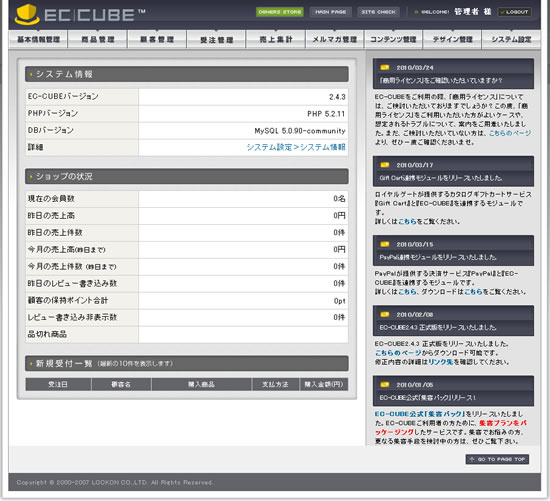Click the 購入商品 column header

(x=201, y=384)
